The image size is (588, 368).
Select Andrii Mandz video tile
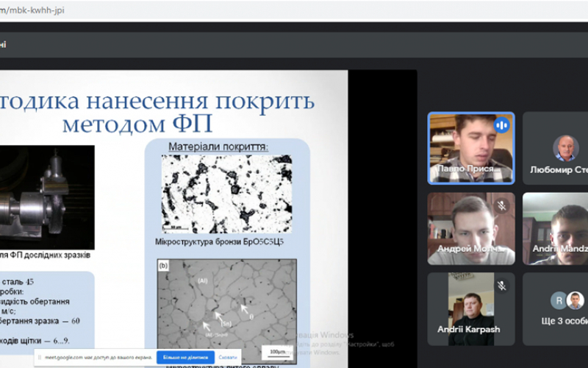tap(556, 229)
